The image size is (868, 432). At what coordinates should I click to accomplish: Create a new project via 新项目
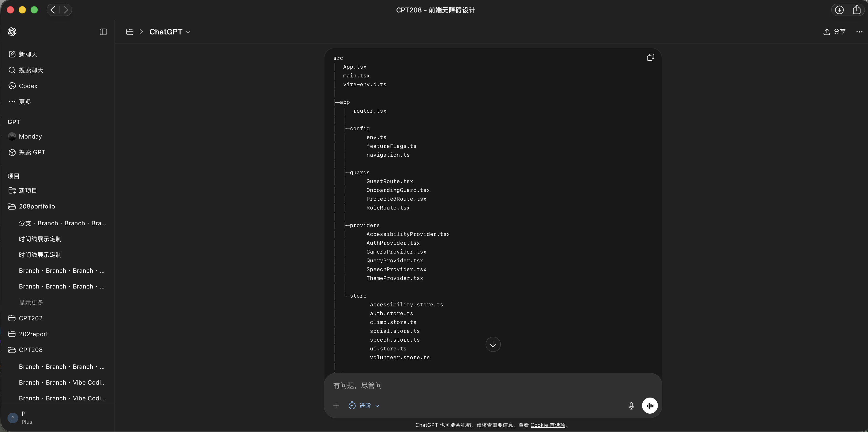(x=57, y=191)
